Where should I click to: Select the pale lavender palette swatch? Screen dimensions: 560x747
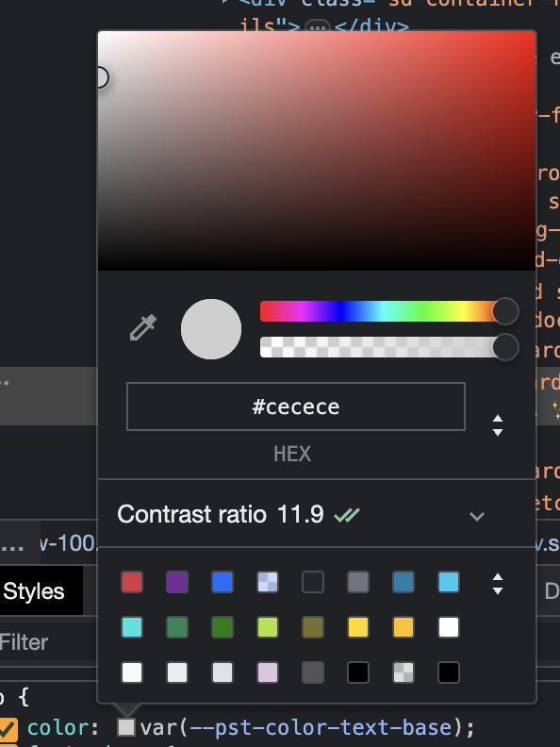(x=268, y=672)
